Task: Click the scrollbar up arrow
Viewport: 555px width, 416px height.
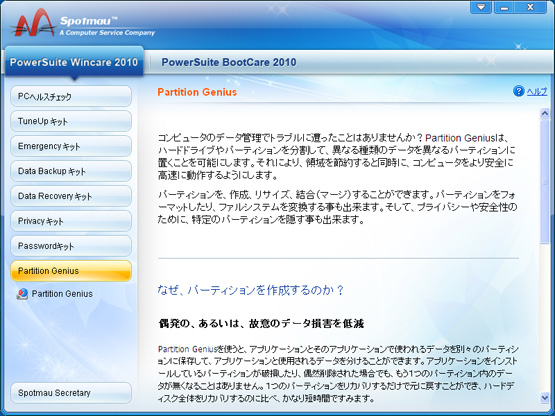Action: [545, 113]
